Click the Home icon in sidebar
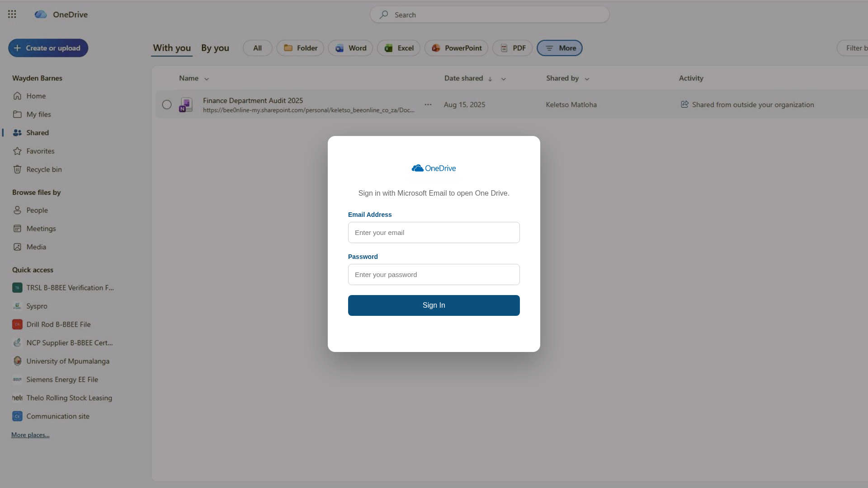This screenshot has height=488, width=868. click(17, 96)
